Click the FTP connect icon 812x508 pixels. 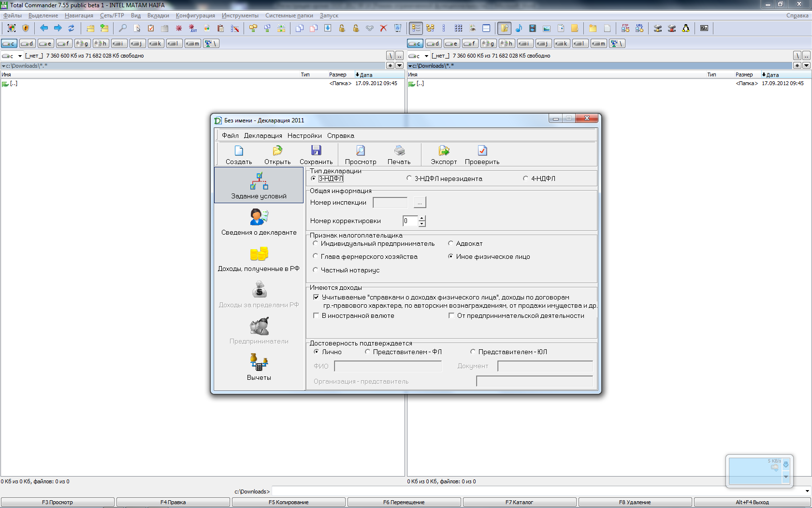(625, 28)
